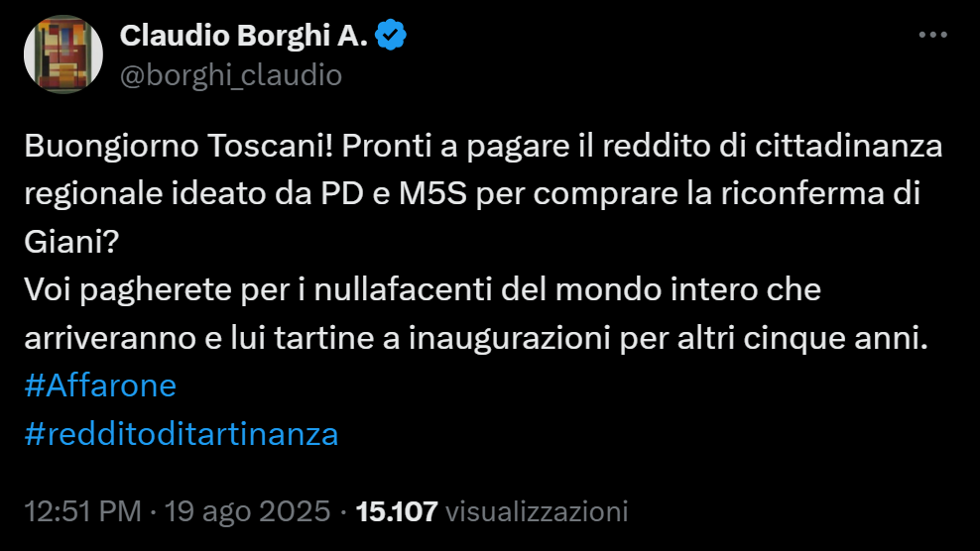
Task: Open Claudio Borghi's profile picture
Action: (62, 55)
